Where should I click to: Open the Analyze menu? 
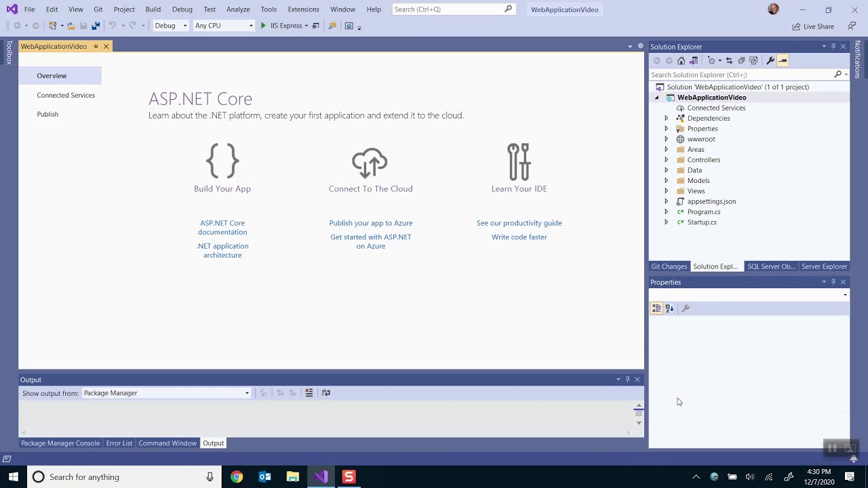click(238, 9)
